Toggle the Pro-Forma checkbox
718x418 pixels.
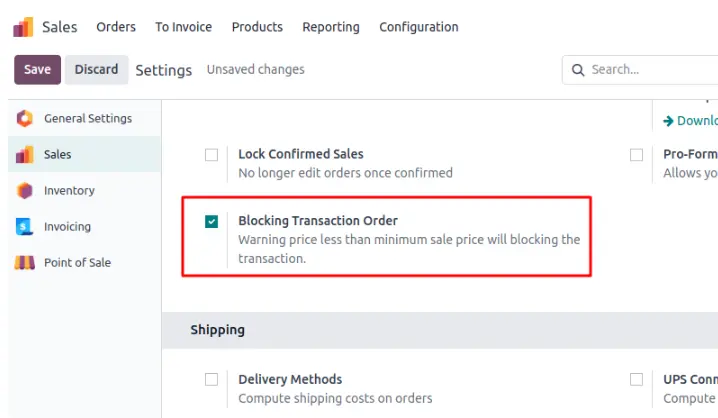[x=637, y=155]
